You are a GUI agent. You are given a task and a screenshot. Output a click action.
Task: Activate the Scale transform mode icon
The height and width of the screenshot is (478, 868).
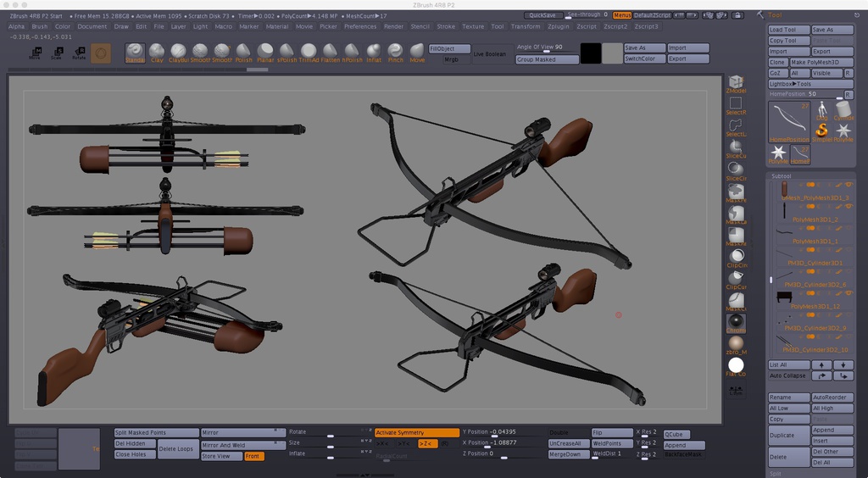click(57, 53)
